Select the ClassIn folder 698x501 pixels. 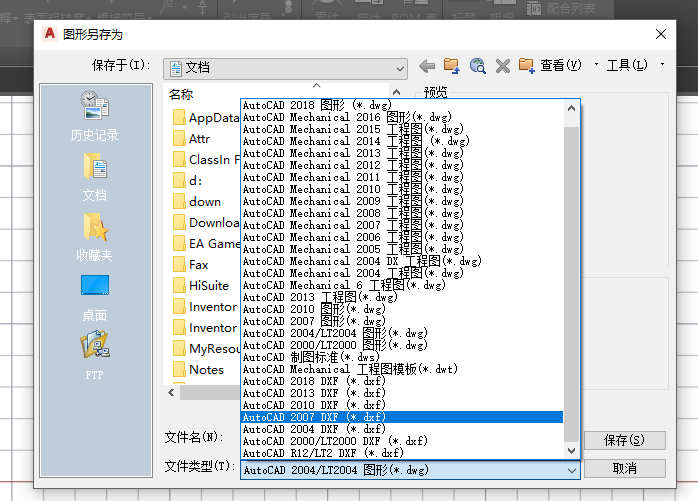pos(206,160)
